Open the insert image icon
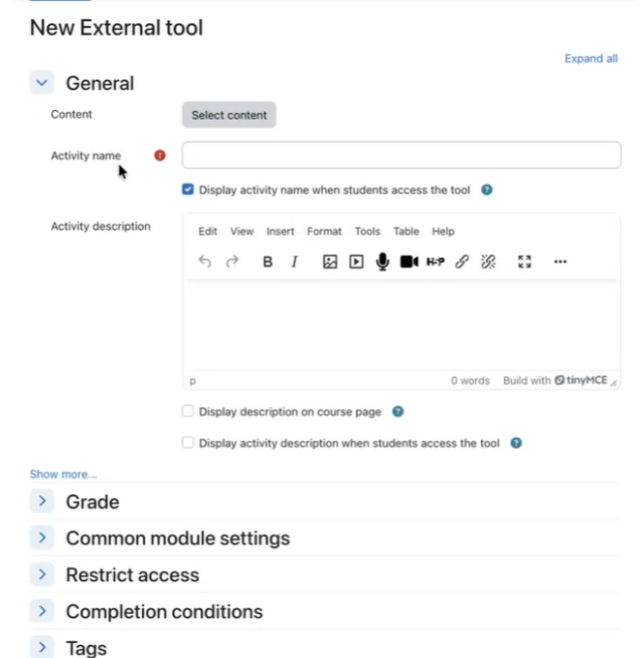The image size is (644, 658). [x=329, y=262]
